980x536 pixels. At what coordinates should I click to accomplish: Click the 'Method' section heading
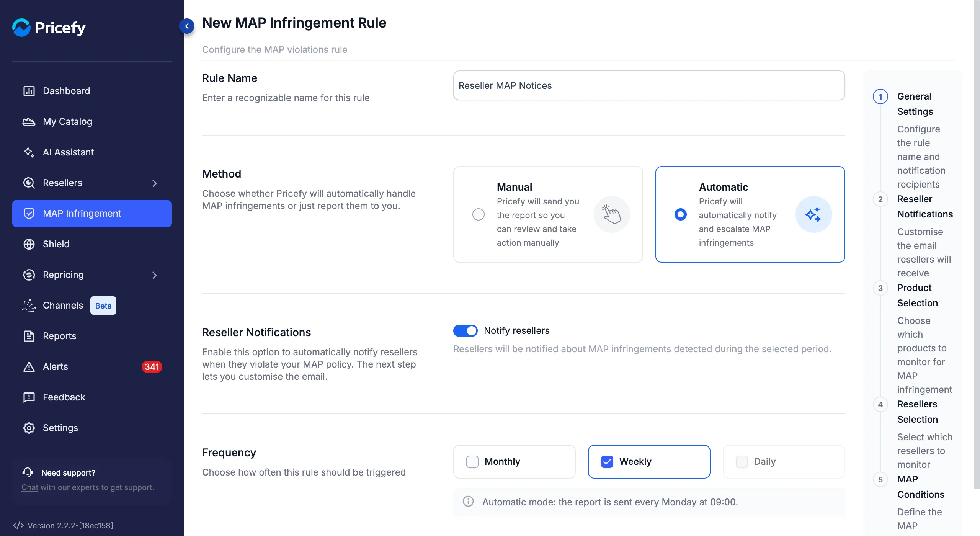tap(222, 174)
